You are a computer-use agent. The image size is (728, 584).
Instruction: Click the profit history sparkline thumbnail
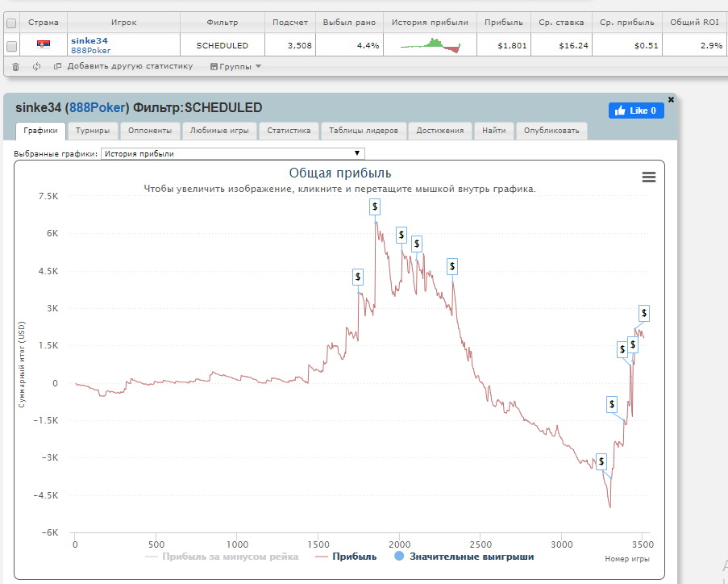(x=431, y=45)
